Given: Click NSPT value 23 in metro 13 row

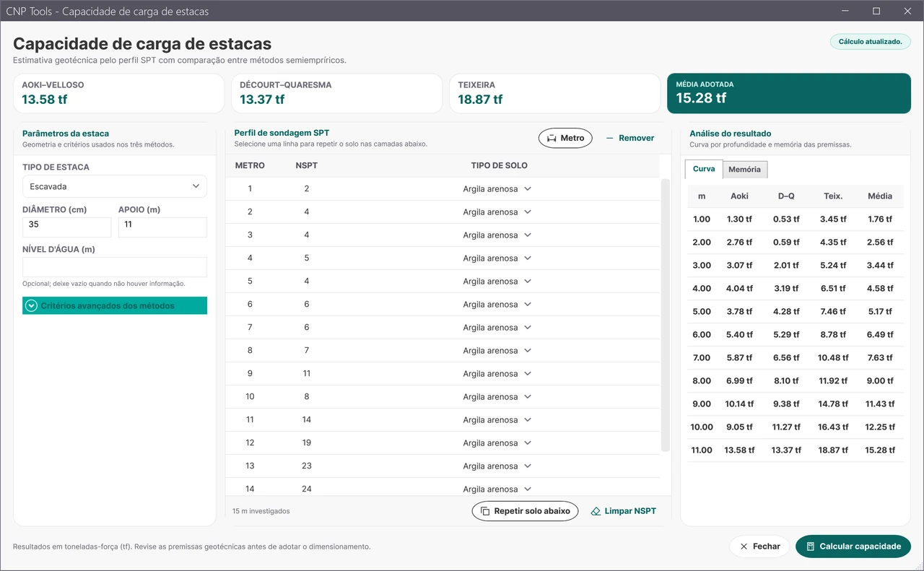Looking at the screenshot, I should coord(307,466).
